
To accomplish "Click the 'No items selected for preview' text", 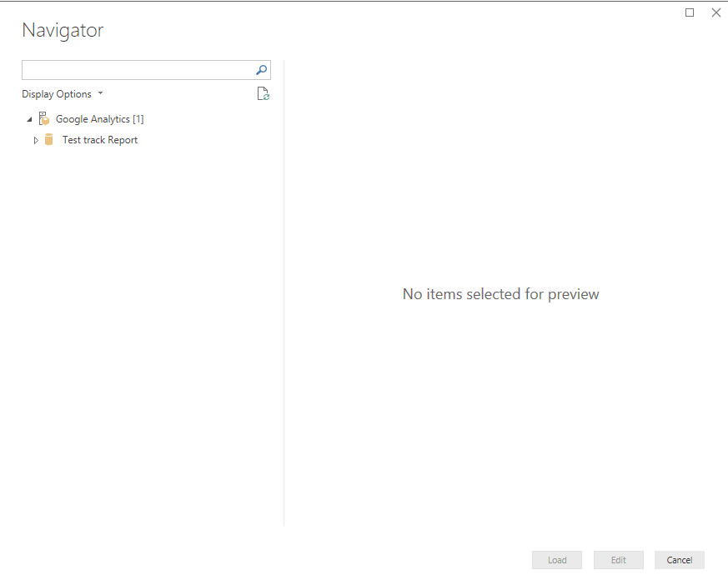I will pyautogui.click(x=500, y=294).
